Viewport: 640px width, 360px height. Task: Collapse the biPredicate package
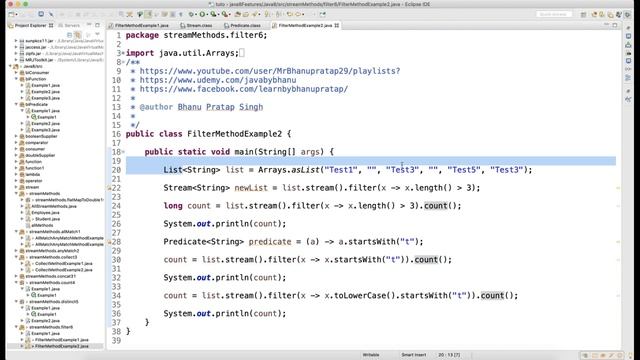pyautogui.click(x=16, y=104)
